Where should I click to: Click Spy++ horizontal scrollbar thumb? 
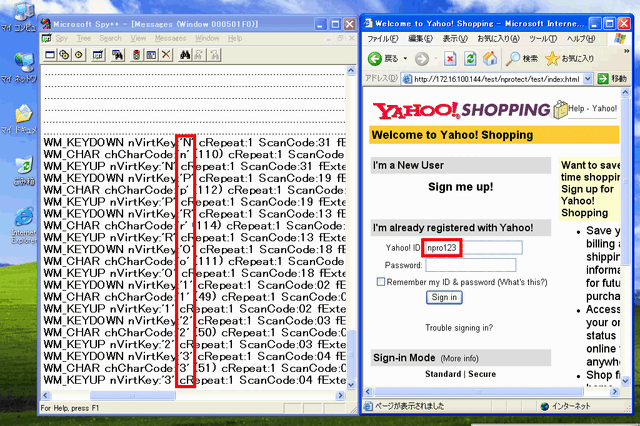pyautogui.click(x=133, y=395)
